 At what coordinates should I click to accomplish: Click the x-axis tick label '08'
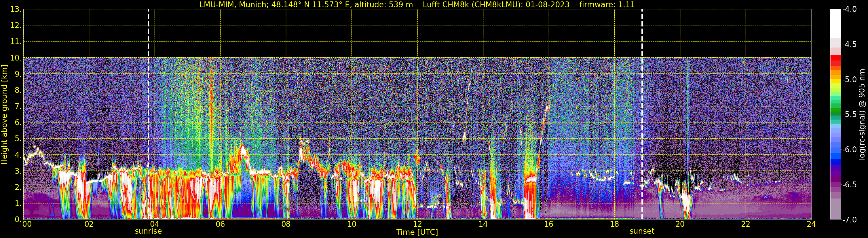pos(286,224)
